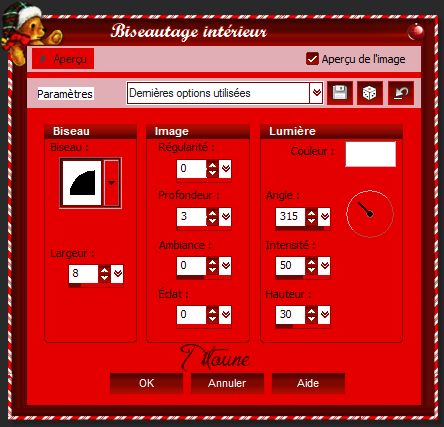Click the OK button
The image size is (444, 427).
pyautogui.click(x=146, y=383)
